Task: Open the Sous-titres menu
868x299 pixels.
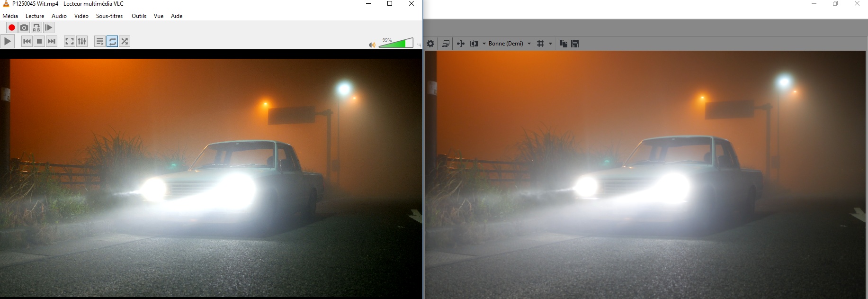Action: 109,16
